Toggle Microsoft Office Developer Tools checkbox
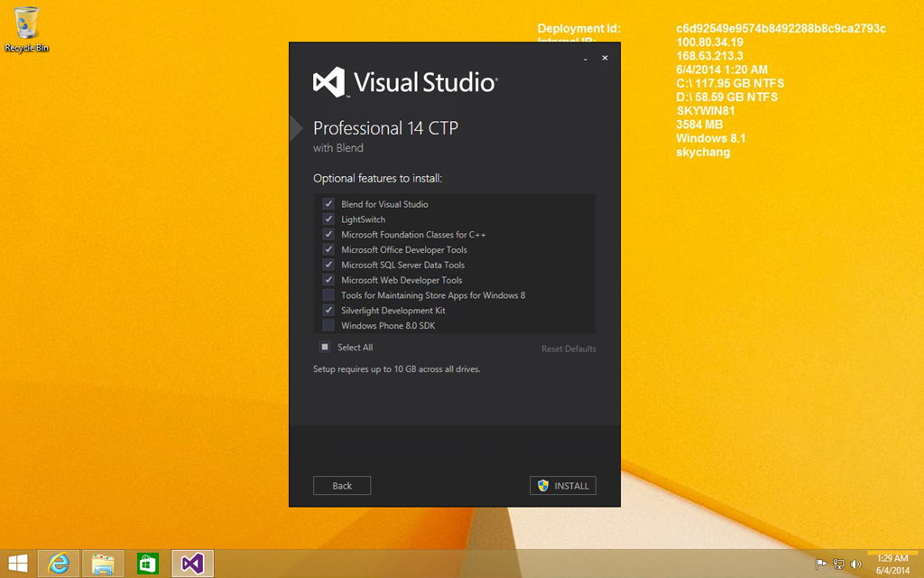Screen dimensions: 924x578 tap(328, 249)
